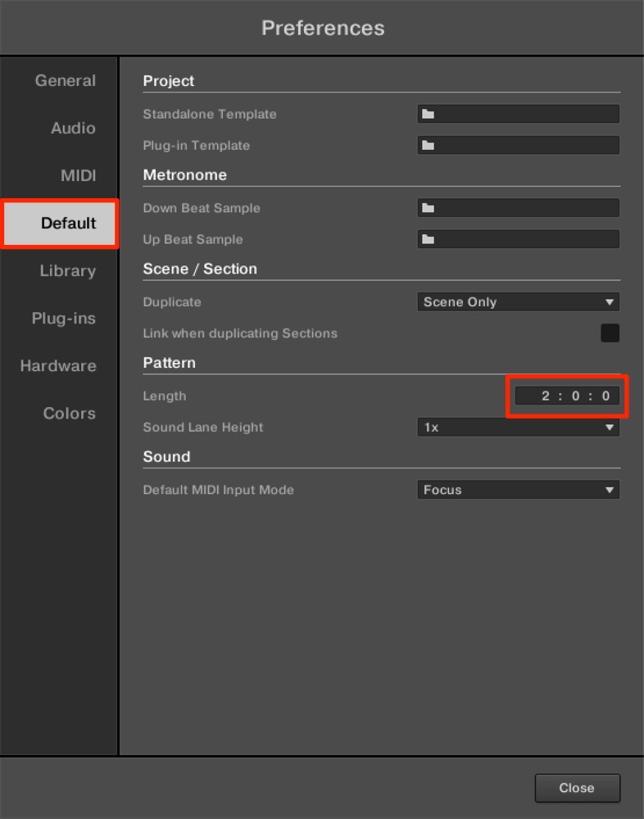Enable Link when duplicating Sections checkbox
The width and height of the screenshot is (644, 819).
(610, 333)
